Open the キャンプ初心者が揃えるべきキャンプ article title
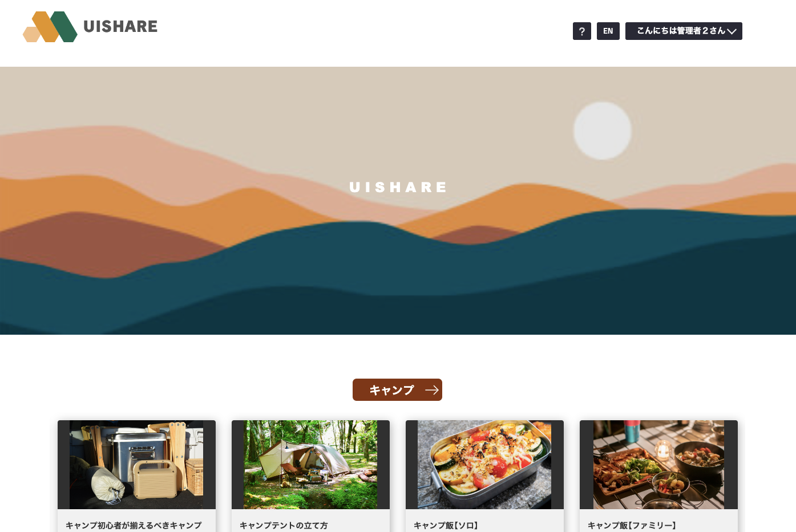 [x=134, y=525]
